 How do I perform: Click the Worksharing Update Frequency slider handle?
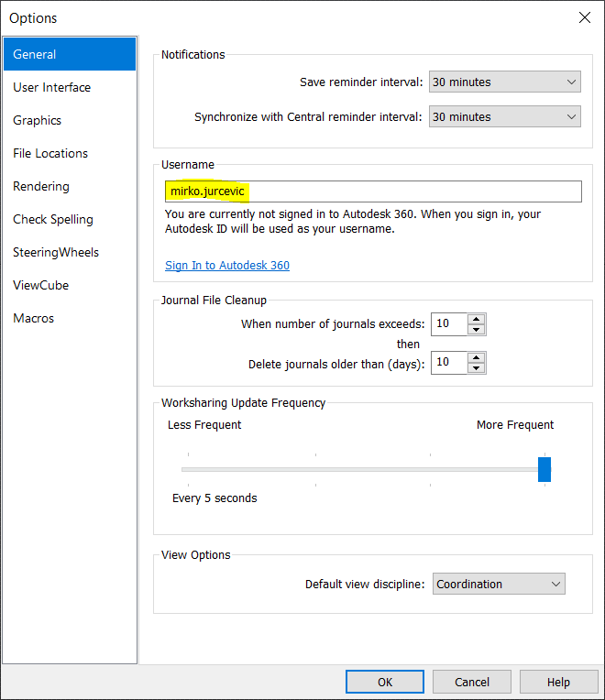pyautogui.click(x=544, y=469)
